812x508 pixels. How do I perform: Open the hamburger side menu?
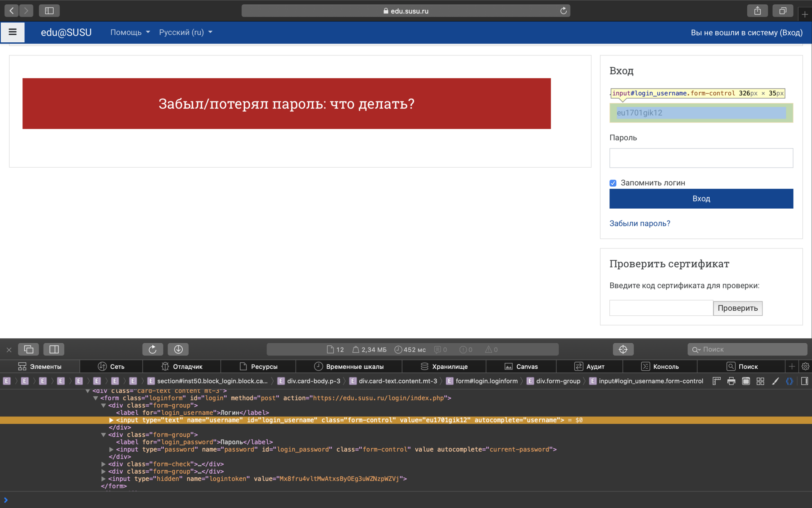click(x=13, y=32)
